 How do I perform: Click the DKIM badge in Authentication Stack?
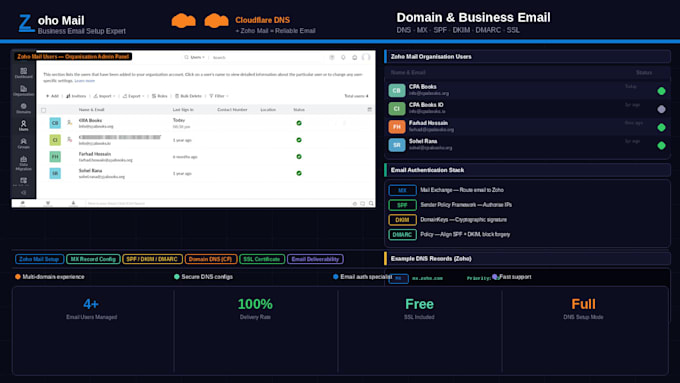(402, 219)
